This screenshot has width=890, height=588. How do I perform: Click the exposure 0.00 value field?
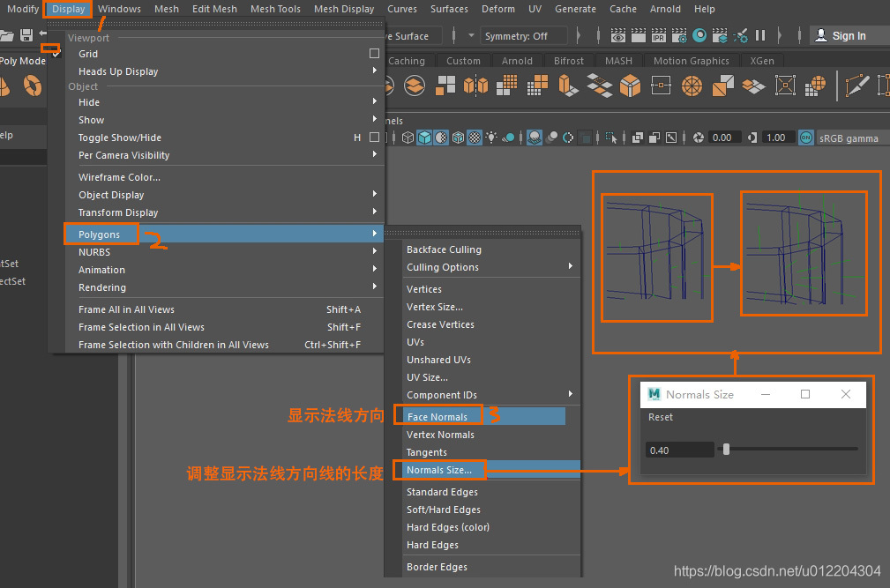pyautogui.click(x=724, y=138)
